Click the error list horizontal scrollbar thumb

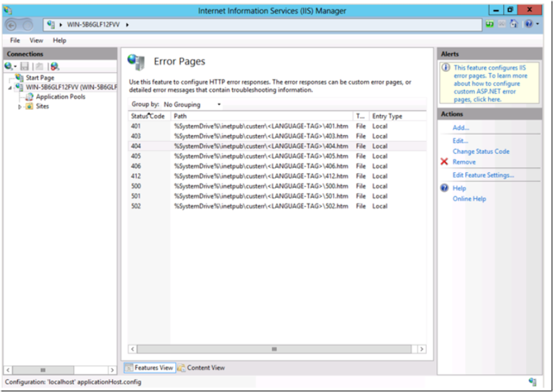(274, 349)
